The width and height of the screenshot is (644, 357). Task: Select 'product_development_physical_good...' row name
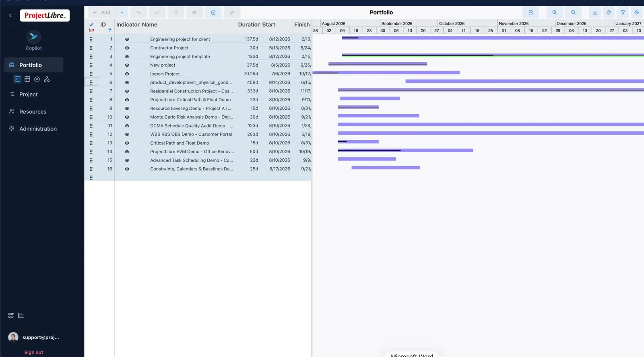191,82
